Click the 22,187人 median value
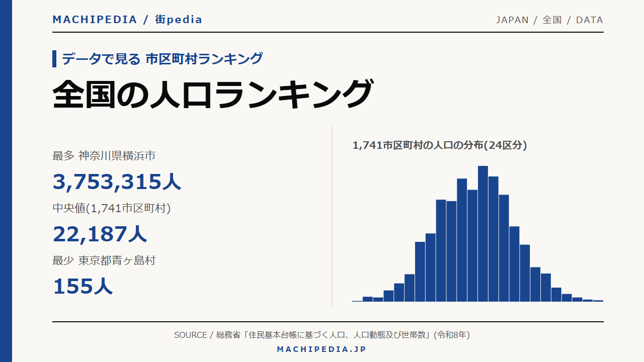The width and height of the screenshot is (644, 362). 100,234
